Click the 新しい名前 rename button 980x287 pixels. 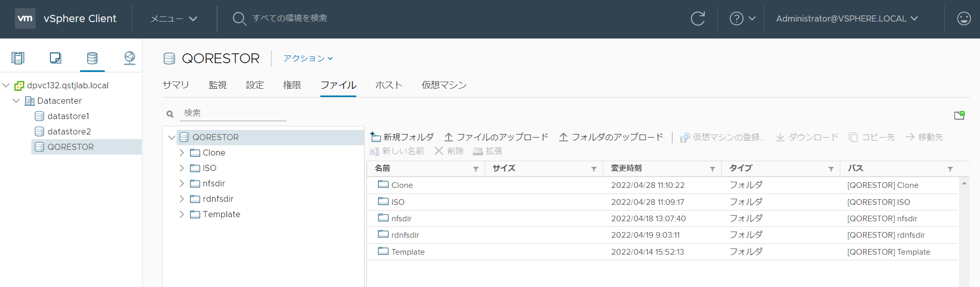click(397, 151)
